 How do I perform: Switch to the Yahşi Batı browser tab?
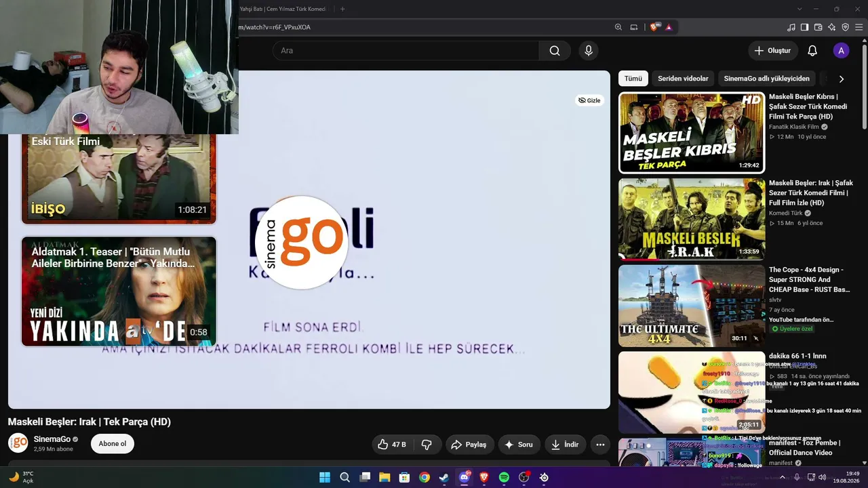(x=285, y=9)
